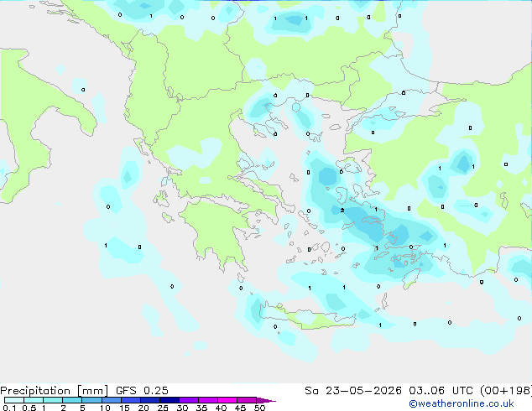
Task: Click the legend scale label "50"
Action: point(259,408)
